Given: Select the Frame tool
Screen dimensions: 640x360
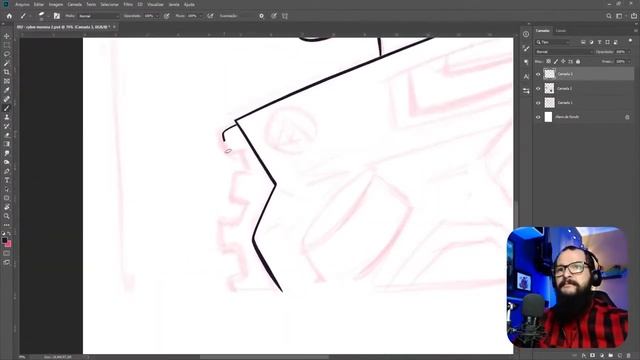Looking at the screenshot, I should click(x=7, y=81).
